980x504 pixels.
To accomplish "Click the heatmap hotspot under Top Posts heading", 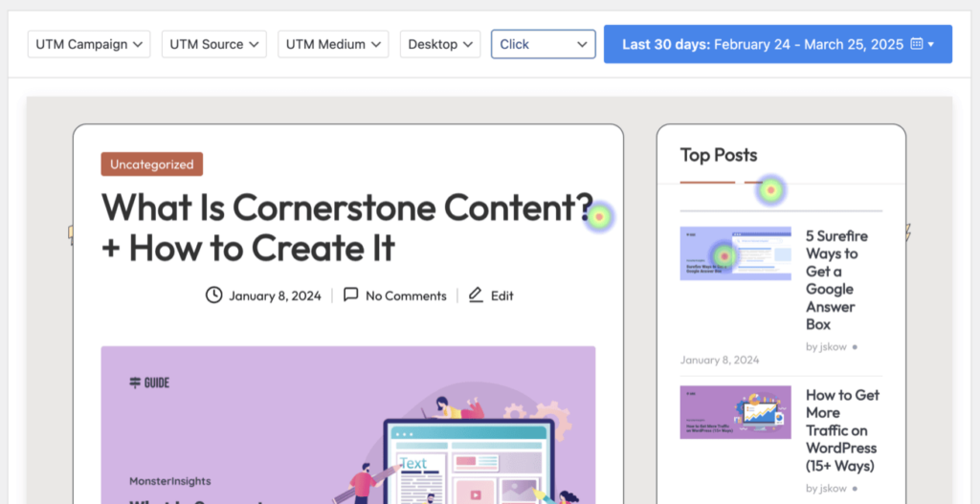I will click(x=770, y=190).
